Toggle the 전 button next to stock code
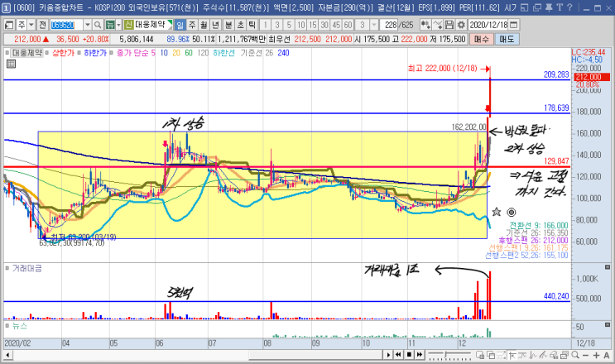 tap(42, 25)
